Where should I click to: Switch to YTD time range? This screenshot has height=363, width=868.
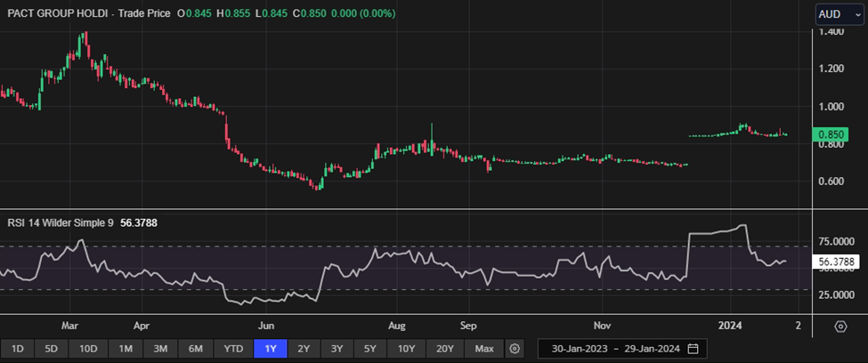[233, 349]
